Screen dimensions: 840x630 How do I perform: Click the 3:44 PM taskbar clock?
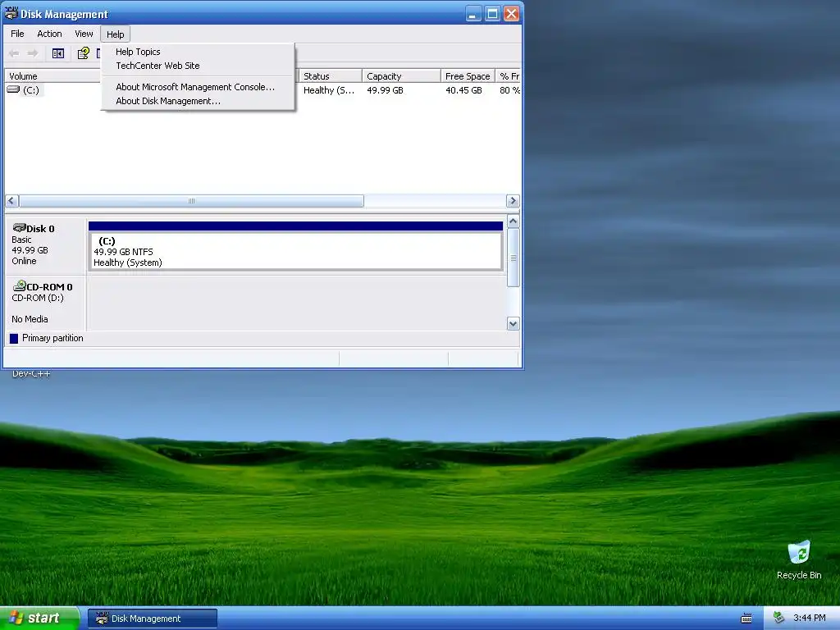click(809, 618)
